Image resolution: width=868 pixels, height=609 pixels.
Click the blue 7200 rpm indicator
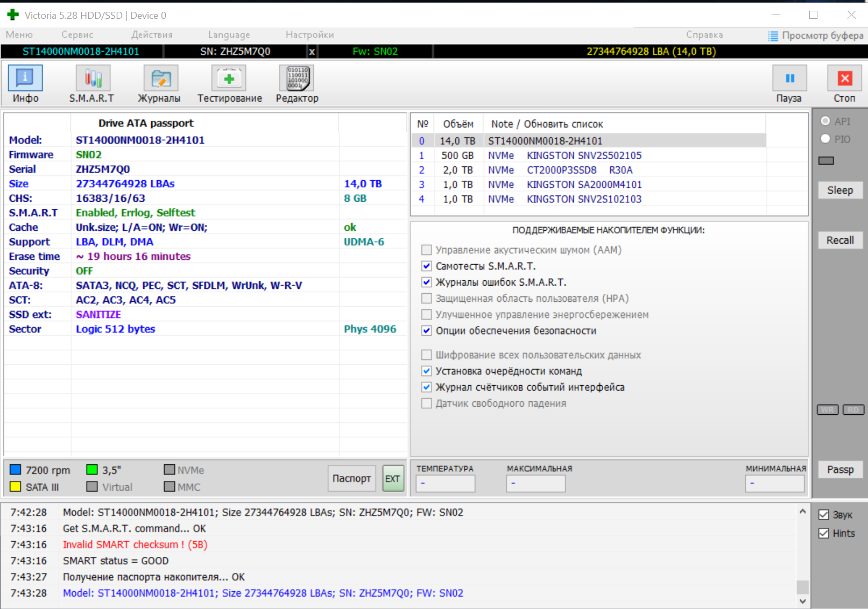16,470
